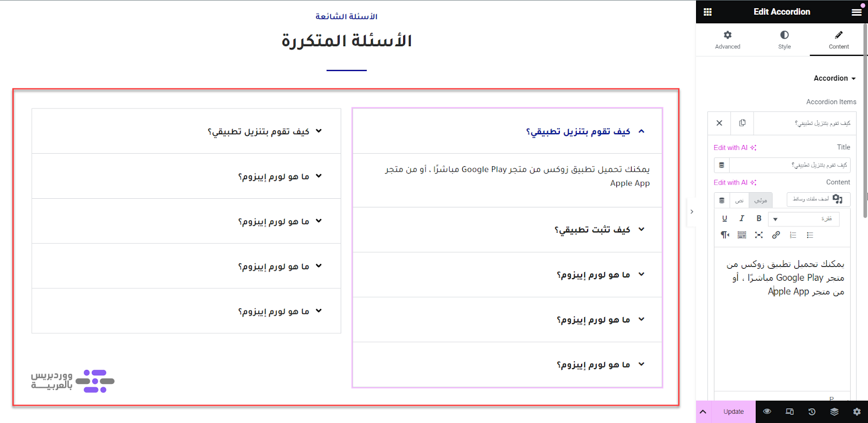The image size is (868, 423).
Task: Open dynamic tags for the Content editor
Action: 722,200
